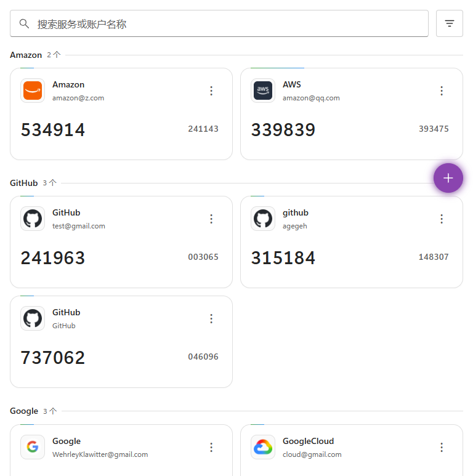Click the AWS service title
Viewport: 473px width, 476px height.
click(291, 84)
